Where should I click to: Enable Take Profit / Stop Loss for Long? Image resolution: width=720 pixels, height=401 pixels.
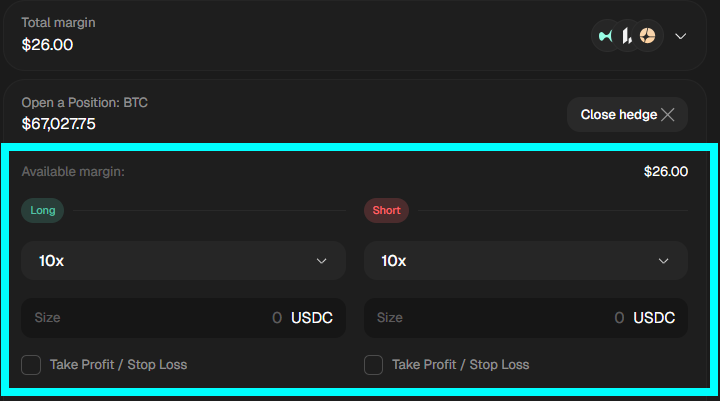coord(31,365)
